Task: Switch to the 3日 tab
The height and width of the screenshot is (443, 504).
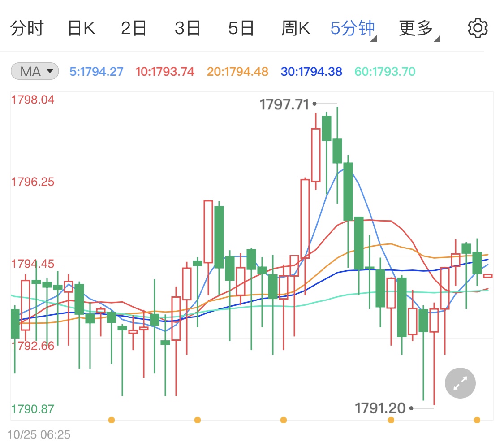Action: coord(187,28)
